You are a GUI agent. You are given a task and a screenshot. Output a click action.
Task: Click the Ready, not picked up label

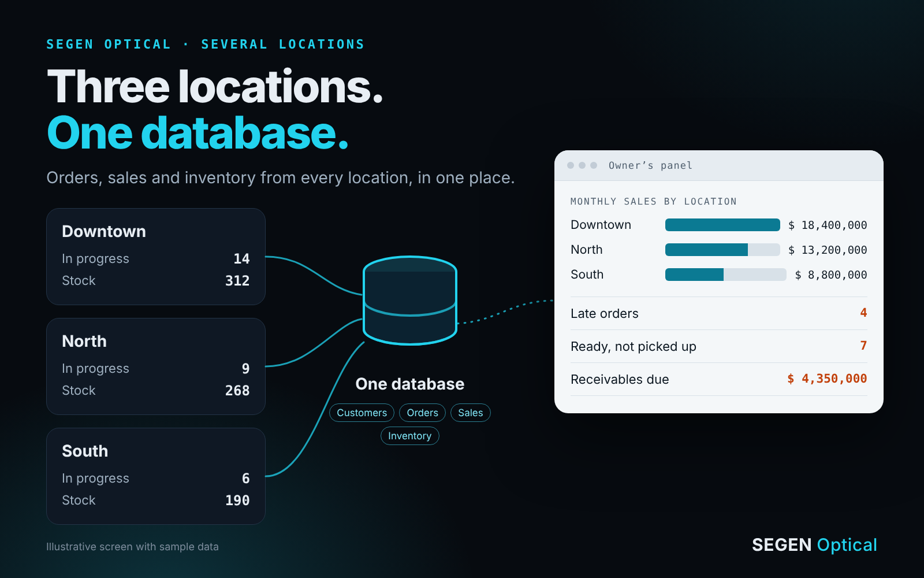[634, 346]
